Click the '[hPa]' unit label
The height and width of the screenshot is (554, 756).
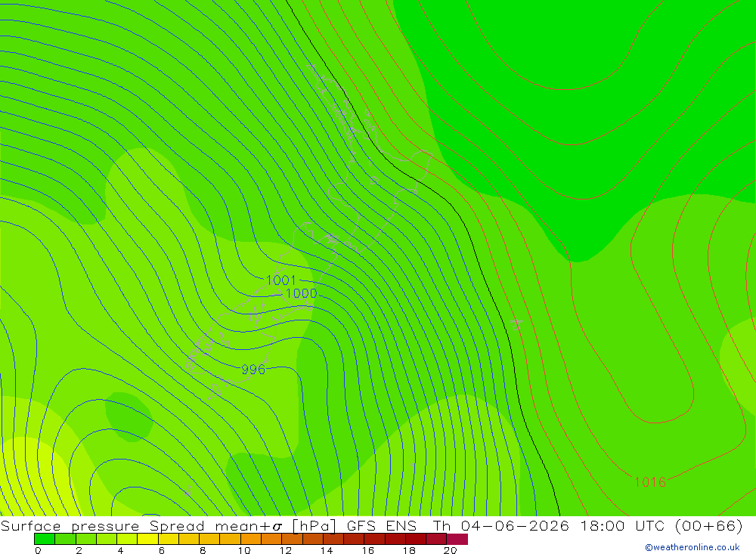pos(314,526)
